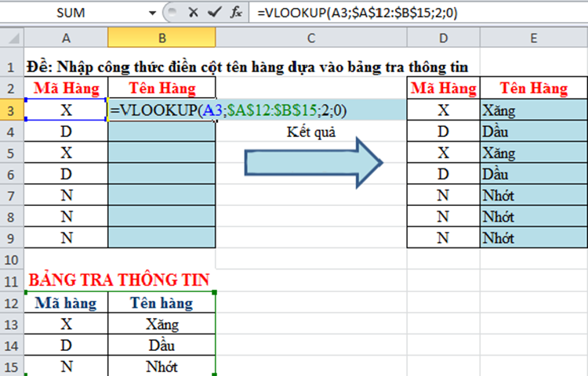This screenshot has width=588, height=376.
Task: Select the "Tên Hàng" header in cell E2
Action: [534, 89]
